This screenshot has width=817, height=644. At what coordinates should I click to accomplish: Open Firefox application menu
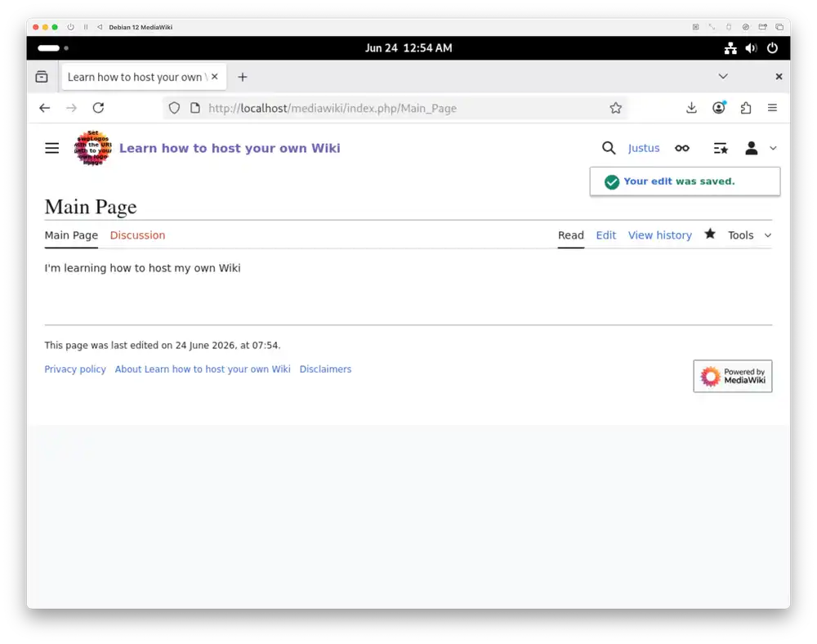click(772, 108)
